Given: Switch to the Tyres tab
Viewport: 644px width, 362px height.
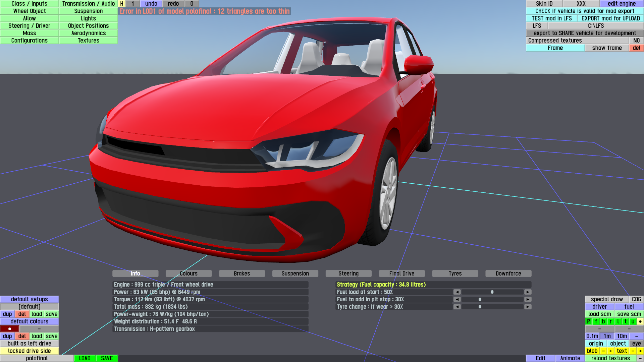Looking at the screenshot, I should click(455, 274).
